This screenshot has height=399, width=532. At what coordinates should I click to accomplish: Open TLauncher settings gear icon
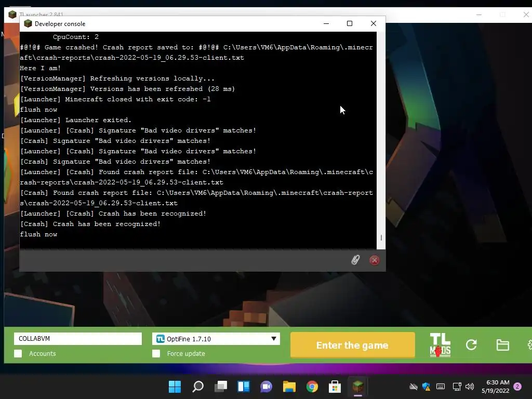coord(529,345)
